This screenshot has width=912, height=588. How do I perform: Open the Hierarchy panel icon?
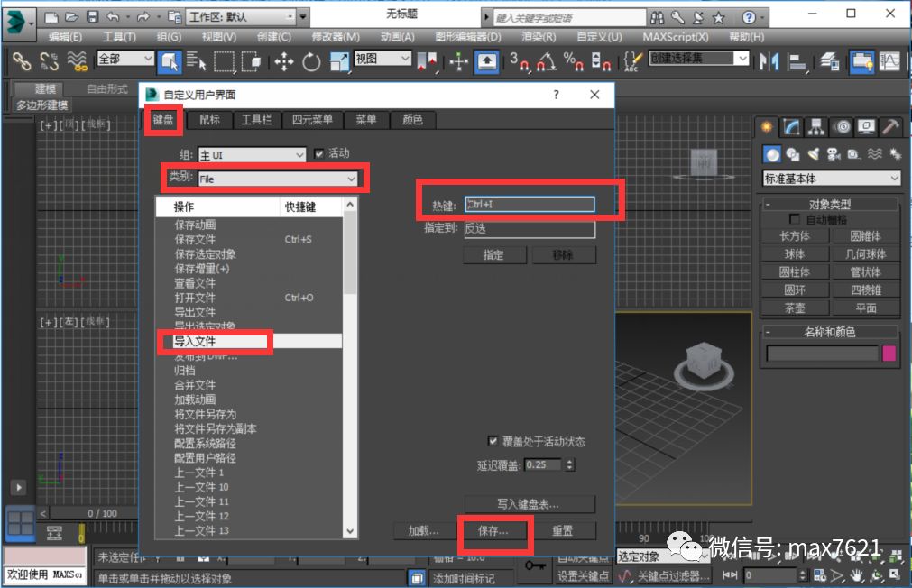816,127
